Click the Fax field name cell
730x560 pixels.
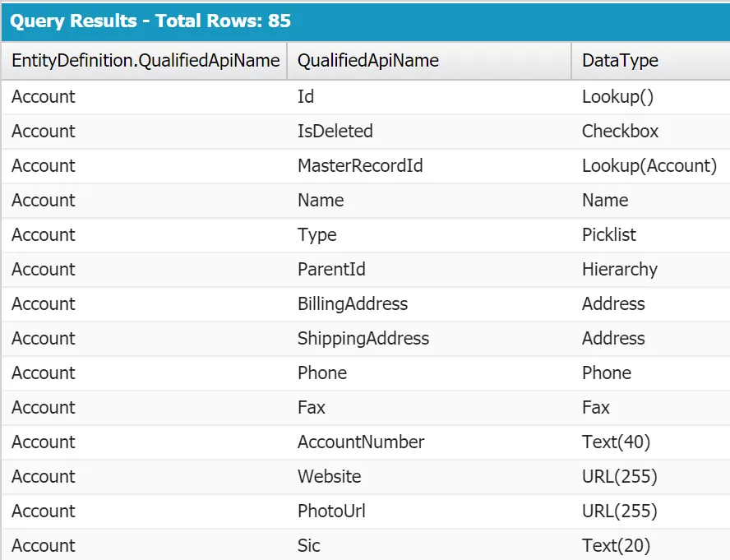pyautogui.click(x=312, y=408)
